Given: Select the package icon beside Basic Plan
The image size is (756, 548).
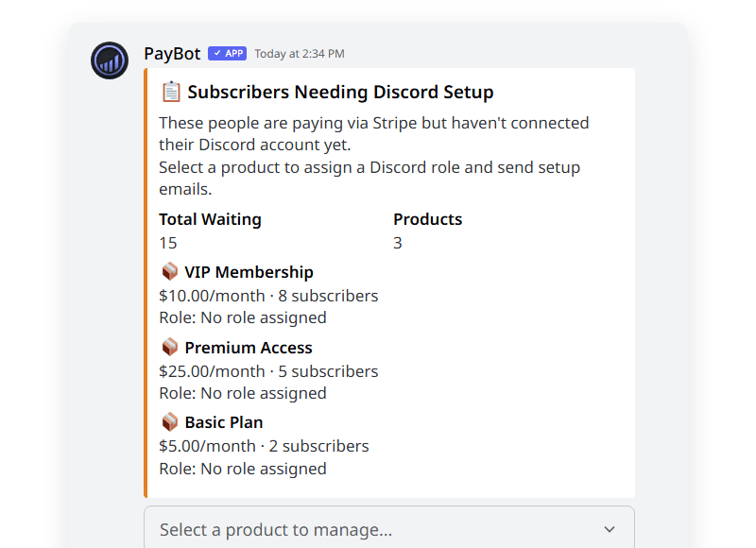Looking at the screenshot, I should 169,421.
